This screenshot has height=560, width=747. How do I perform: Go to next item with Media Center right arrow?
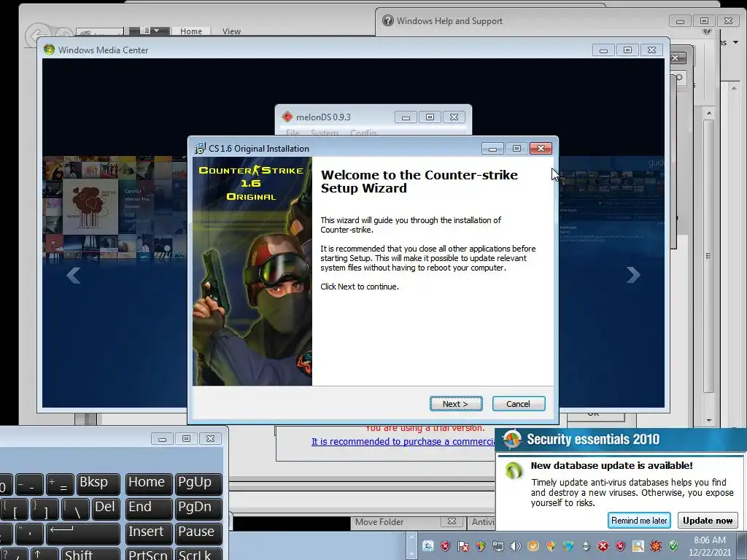coord(633,275)
